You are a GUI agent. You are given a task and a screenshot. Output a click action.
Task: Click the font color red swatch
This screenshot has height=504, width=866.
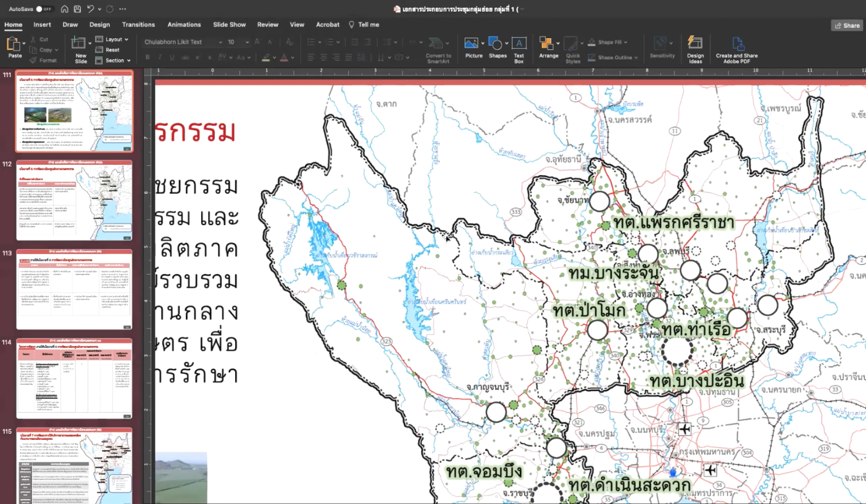click(284, 58)
